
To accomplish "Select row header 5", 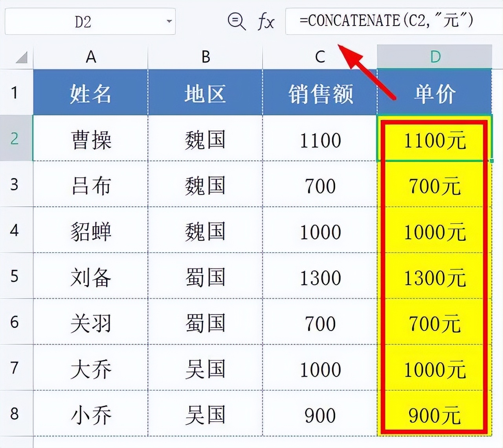I will pyautogui.click(x=15, y=277).
